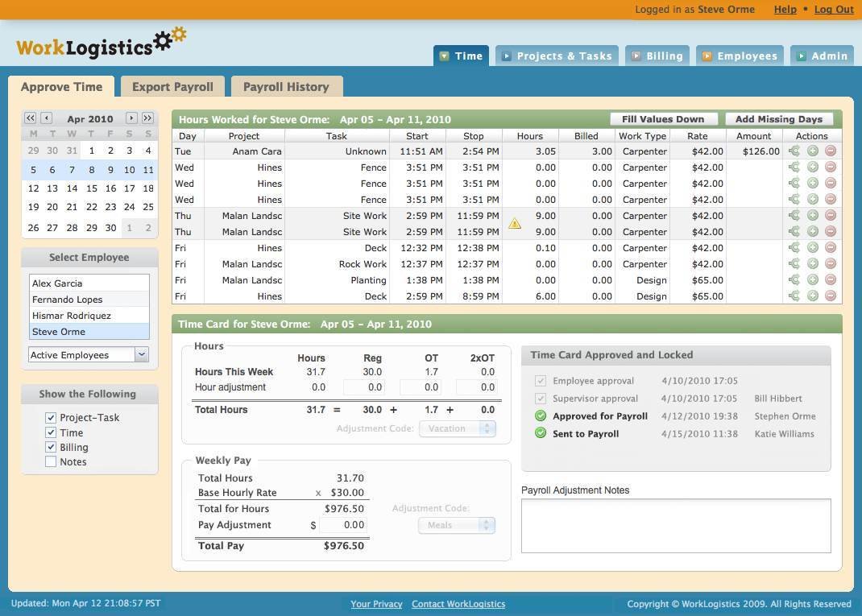
Task: Click the yellow warning icon beside Thursday hours
Action: (515, 223)
